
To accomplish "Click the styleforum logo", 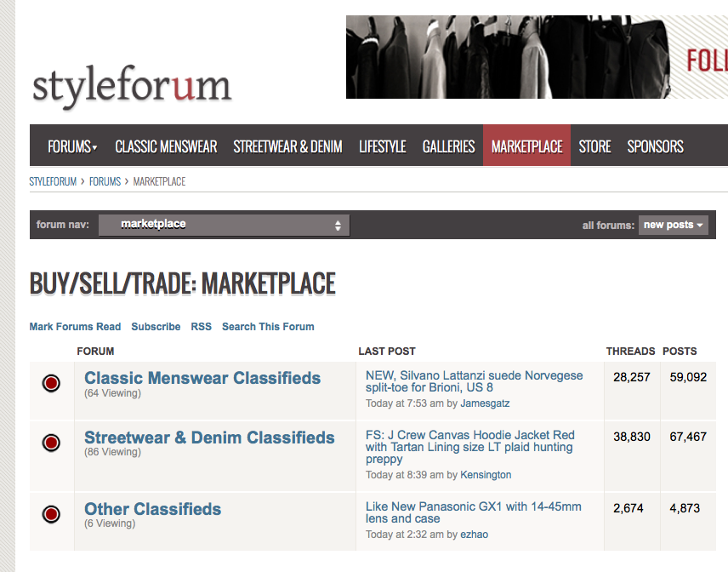I will pyautogui.click(x=132, y=88).
